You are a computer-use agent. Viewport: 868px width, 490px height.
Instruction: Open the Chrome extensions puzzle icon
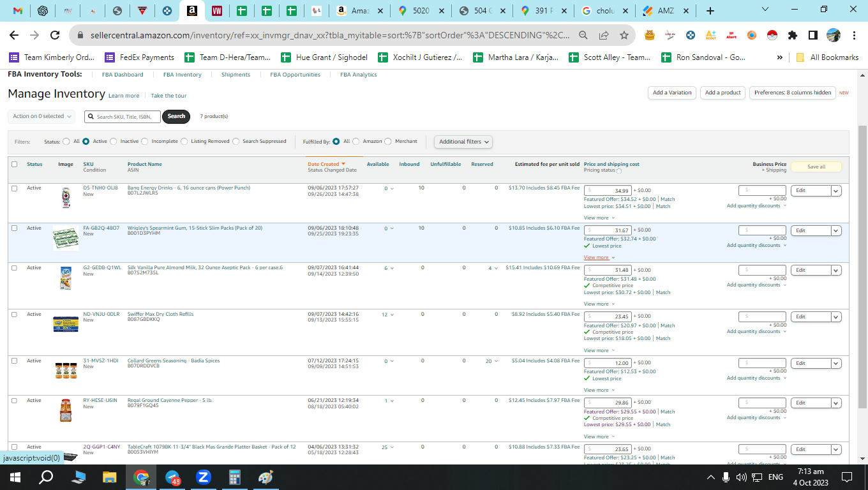(793, 35)
